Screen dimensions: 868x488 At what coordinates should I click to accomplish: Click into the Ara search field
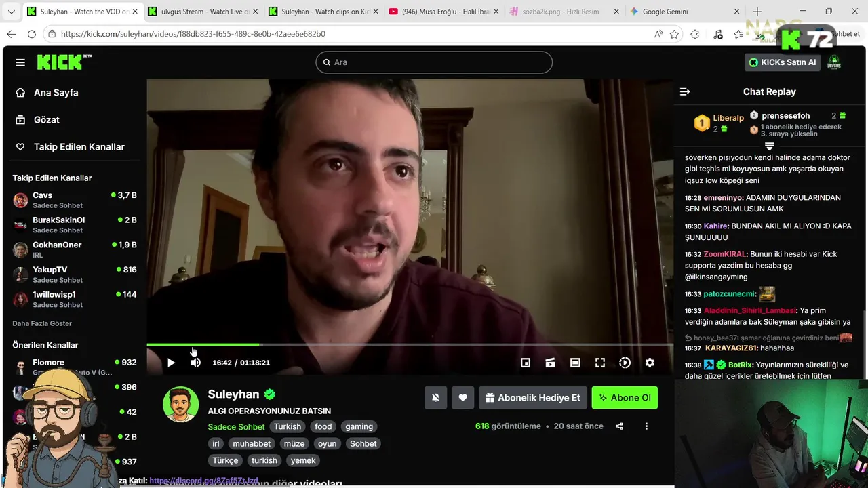434,62
